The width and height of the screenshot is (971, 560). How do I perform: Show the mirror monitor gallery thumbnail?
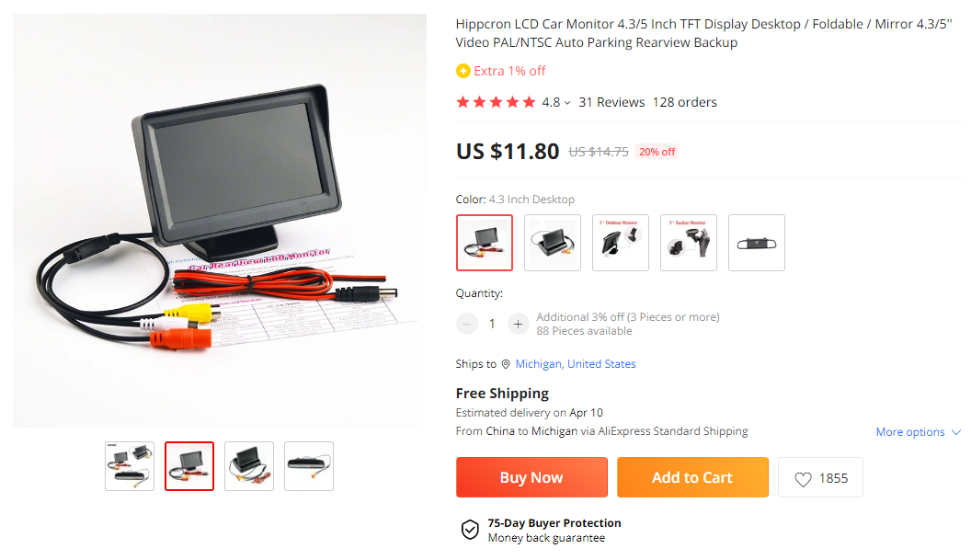(309, 466)
